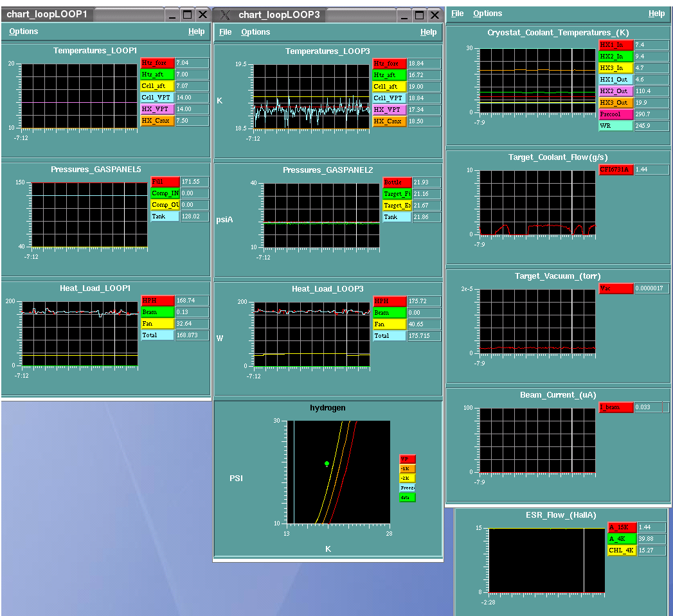Select A_4K legend in ESR_Flow chart

pos(622,539)
